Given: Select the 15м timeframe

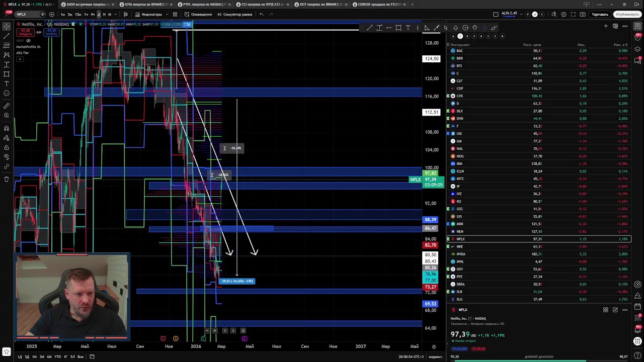Looking at the screenshot, I should [x=78, y=14].
